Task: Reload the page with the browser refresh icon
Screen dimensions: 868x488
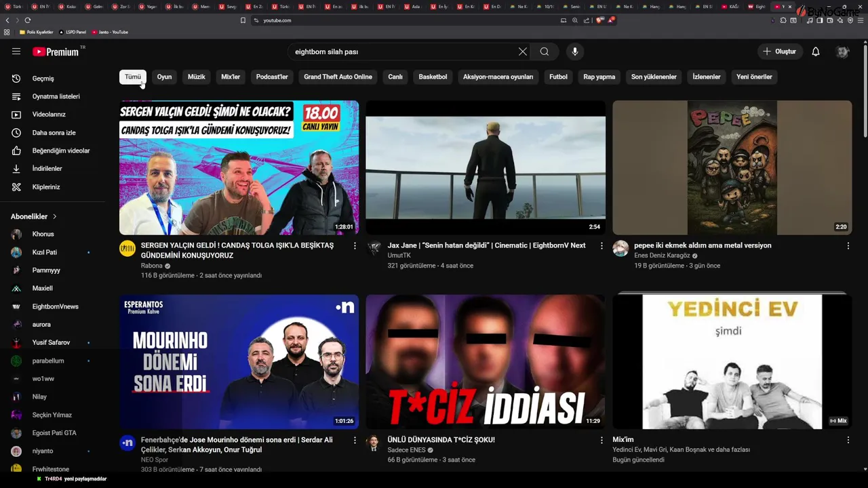Action: (28, 20)
